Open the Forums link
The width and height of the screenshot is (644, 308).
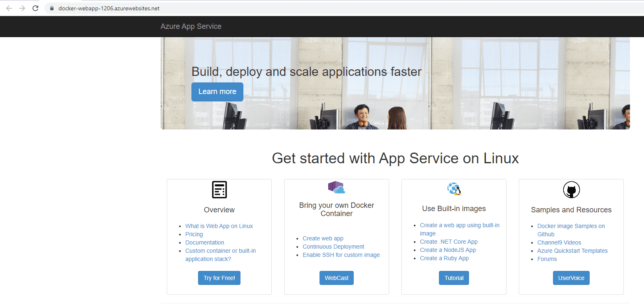[x=547, y=259]
